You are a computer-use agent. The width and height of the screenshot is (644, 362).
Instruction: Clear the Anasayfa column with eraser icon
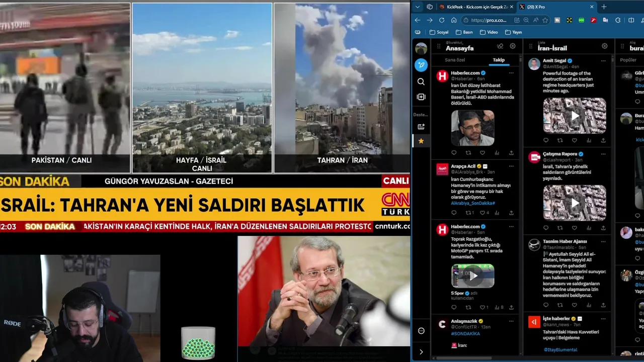(500, 46)
